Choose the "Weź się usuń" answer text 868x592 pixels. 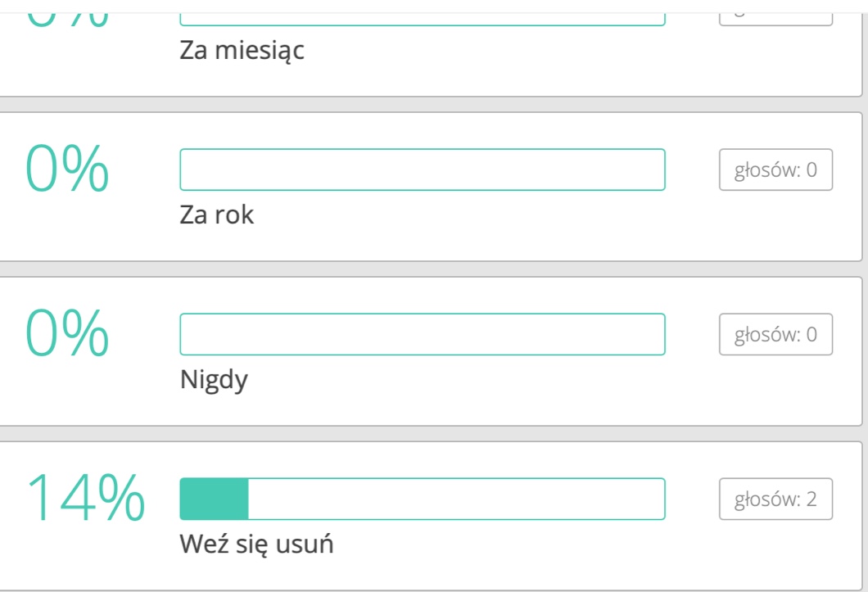pyautogui.click(x=256, y=545)
